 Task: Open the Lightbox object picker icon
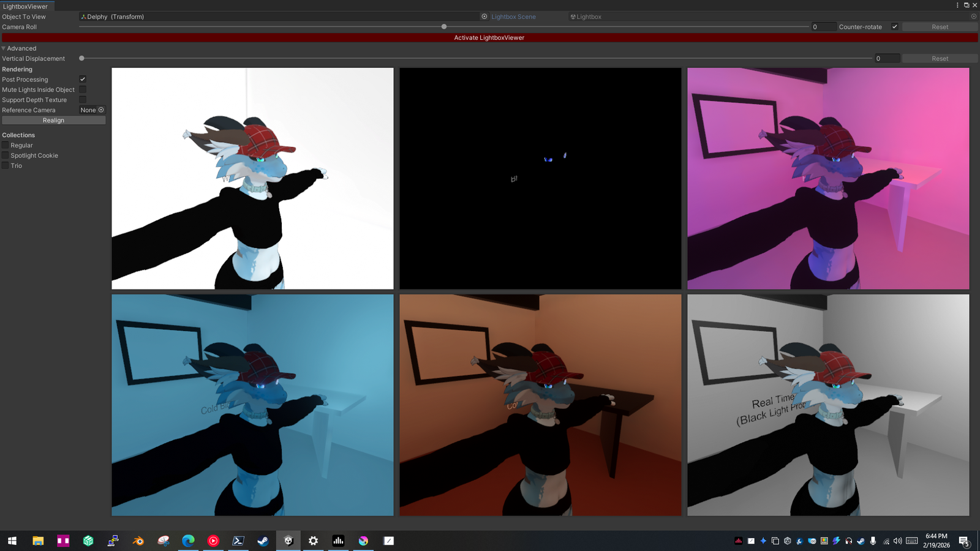pos(973,17)
